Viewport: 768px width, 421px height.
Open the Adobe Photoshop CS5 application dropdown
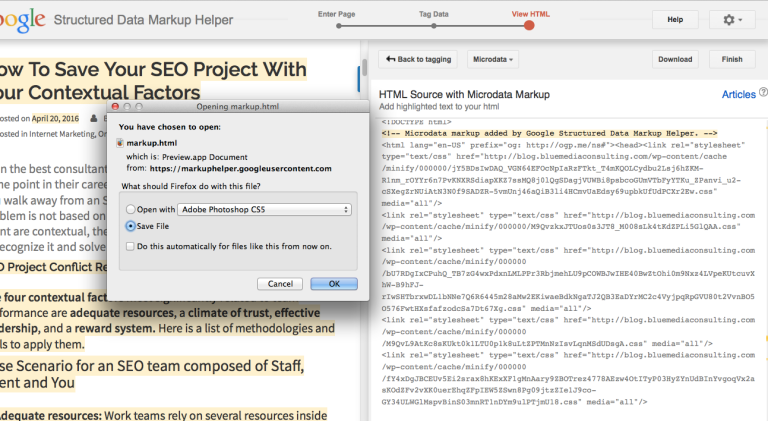(264, 209)
